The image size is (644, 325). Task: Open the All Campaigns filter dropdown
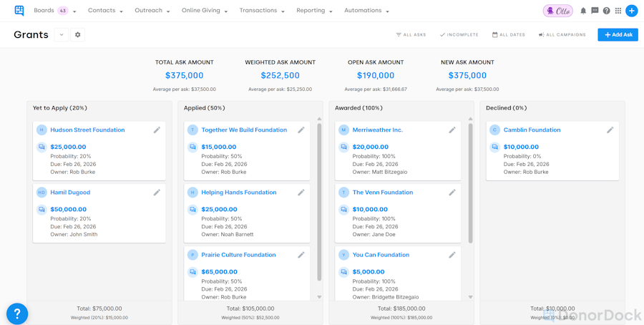[562, 34]
